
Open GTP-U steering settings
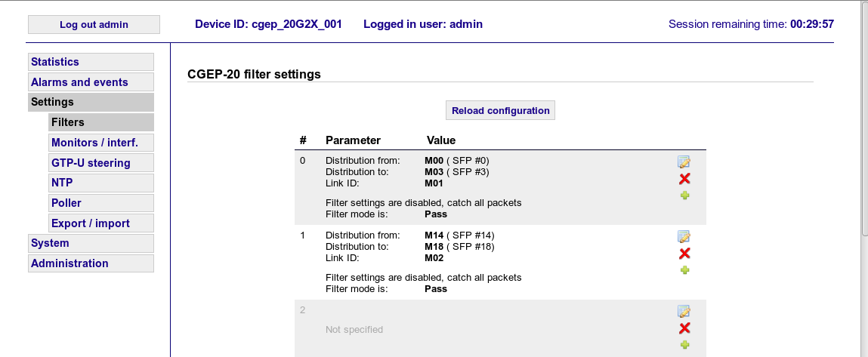(x=101, y=163)
